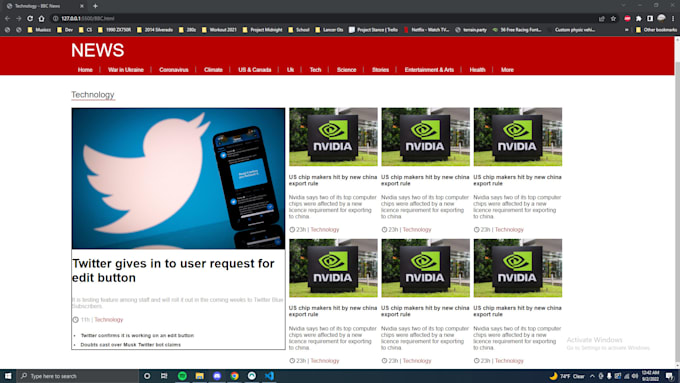Open the Coronavirus section
The image size is (680, 383).
[x=173, y=70]
